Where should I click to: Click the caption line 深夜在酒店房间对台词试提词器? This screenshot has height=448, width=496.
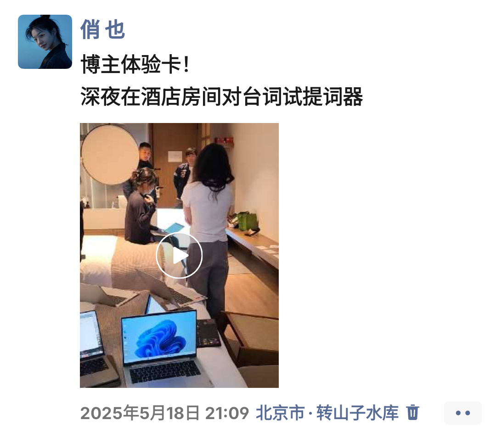point(221,96)
